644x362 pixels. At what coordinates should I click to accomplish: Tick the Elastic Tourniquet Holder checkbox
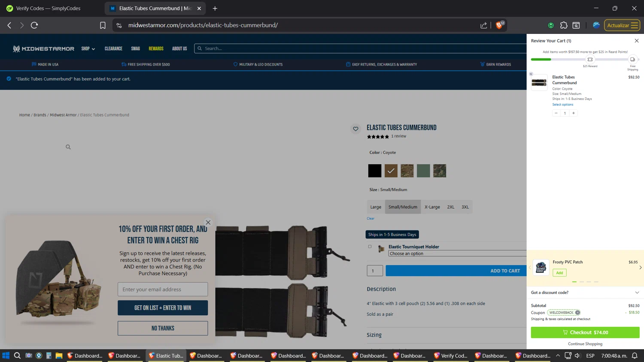(370, 247)
